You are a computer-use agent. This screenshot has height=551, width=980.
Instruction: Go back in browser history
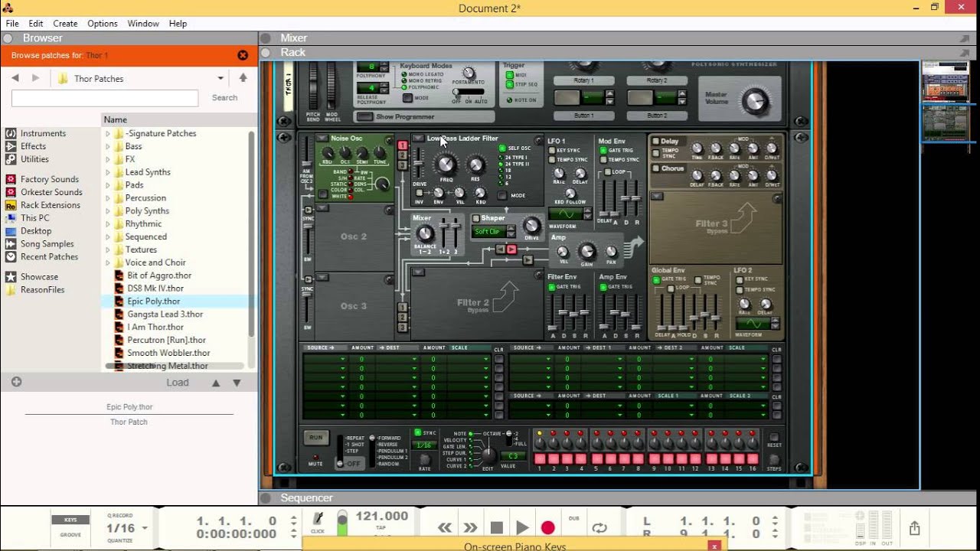15,78
